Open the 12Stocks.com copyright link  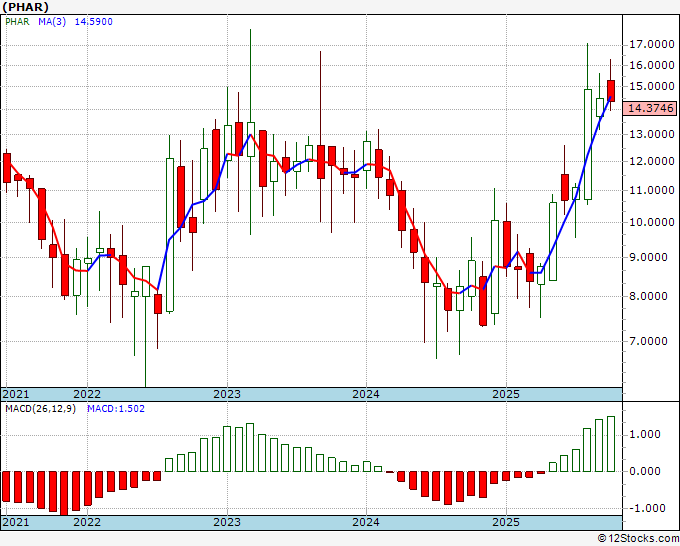point(637,539)
